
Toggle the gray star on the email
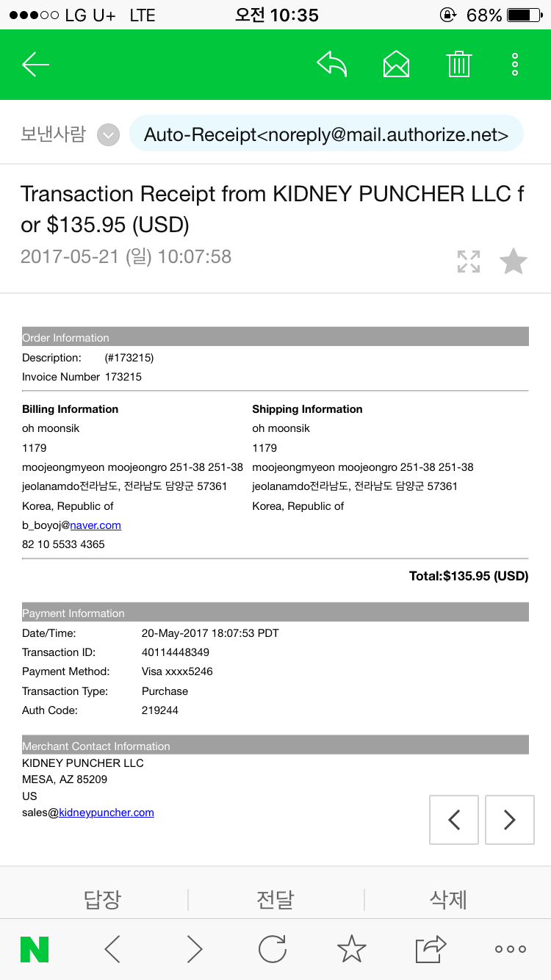click(x=514, y=262)
